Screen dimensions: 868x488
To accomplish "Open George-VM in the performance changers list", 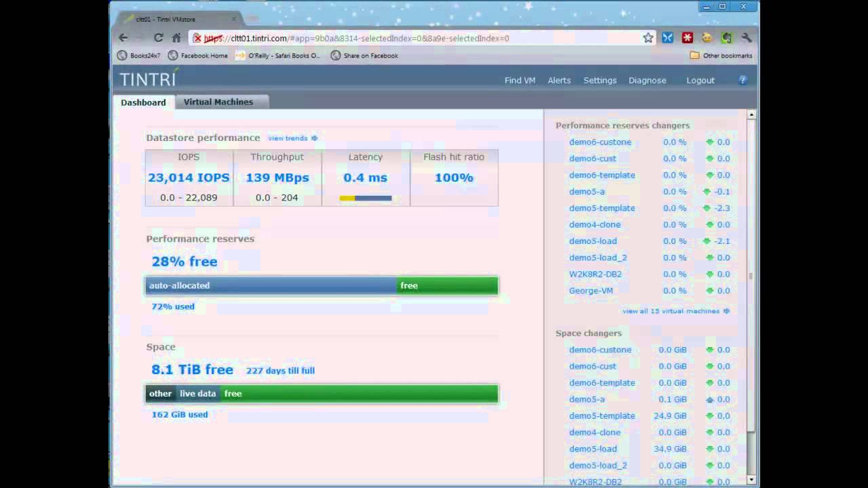I will [x=591, y=291].
